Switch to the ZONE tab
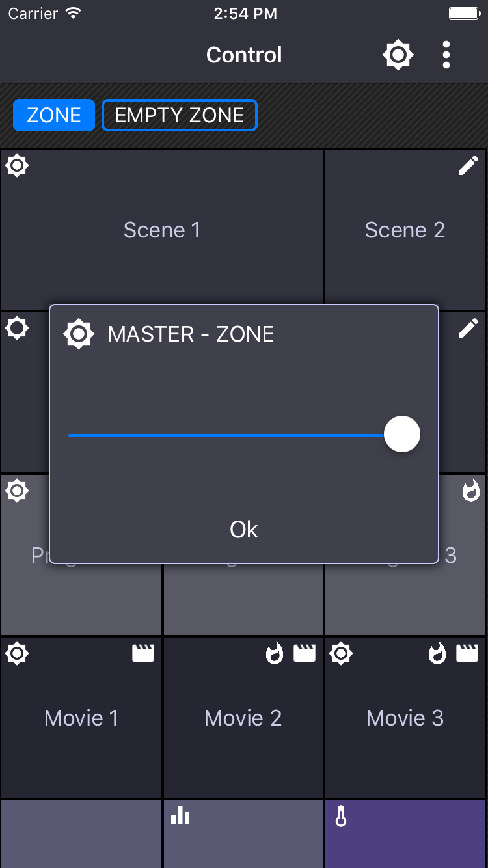The image size is (488, 868). coord(53,115)
